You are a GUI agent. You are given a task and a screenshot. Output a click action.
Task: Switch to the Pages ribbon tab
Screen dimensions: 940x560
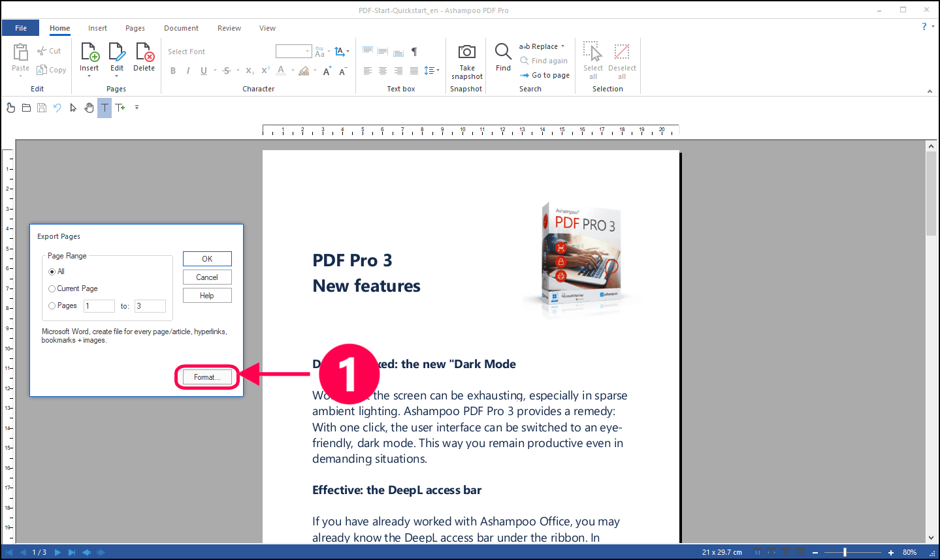135,28
